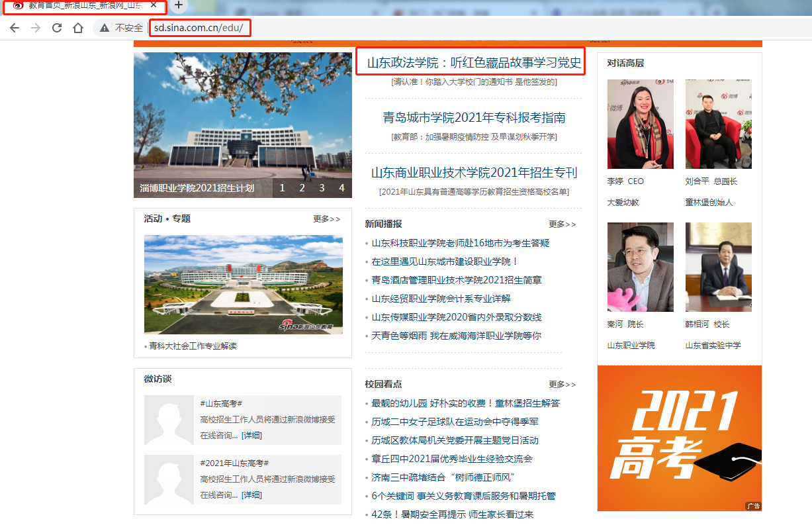Open news 青岛酒店管理职业技术学院2021招生简章
This screenshot has width=812, height=529.
coord(457,280)
